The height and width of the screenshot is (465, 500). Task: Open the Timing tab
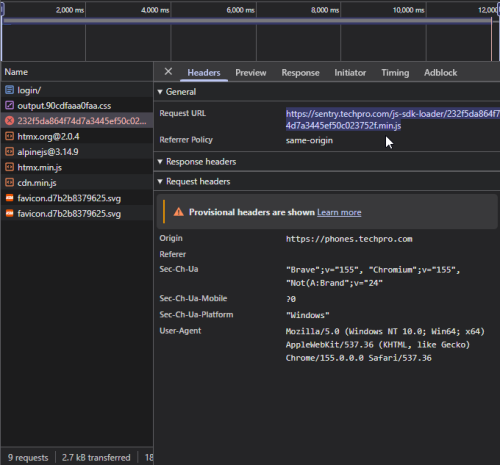(x=395, y=73)
